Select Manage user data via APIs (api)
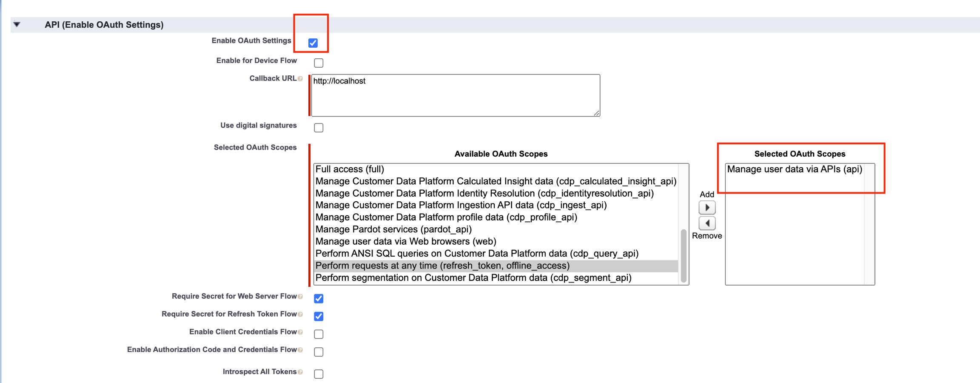This screenshot has width=980, height=383. point(795,169)
